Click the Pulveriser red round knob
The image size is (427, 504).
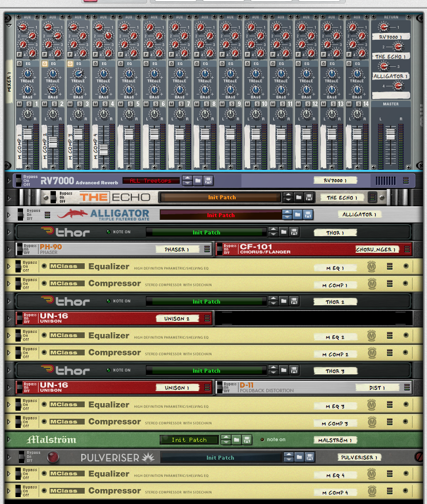point(53,457)
